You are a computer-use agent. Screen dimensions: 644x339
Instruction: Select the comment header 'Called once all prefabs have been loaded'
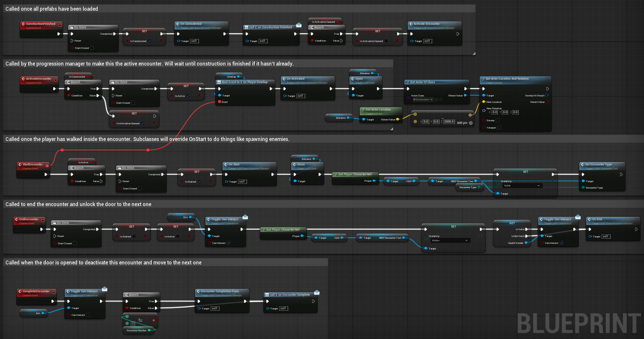point(52,9)
